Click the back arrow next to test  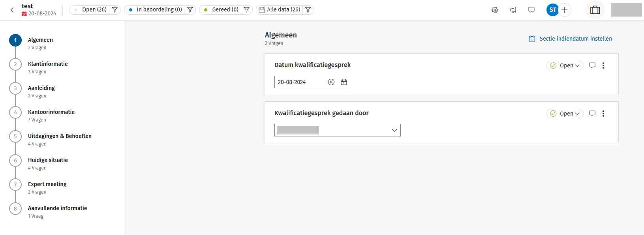click(12, 10)
